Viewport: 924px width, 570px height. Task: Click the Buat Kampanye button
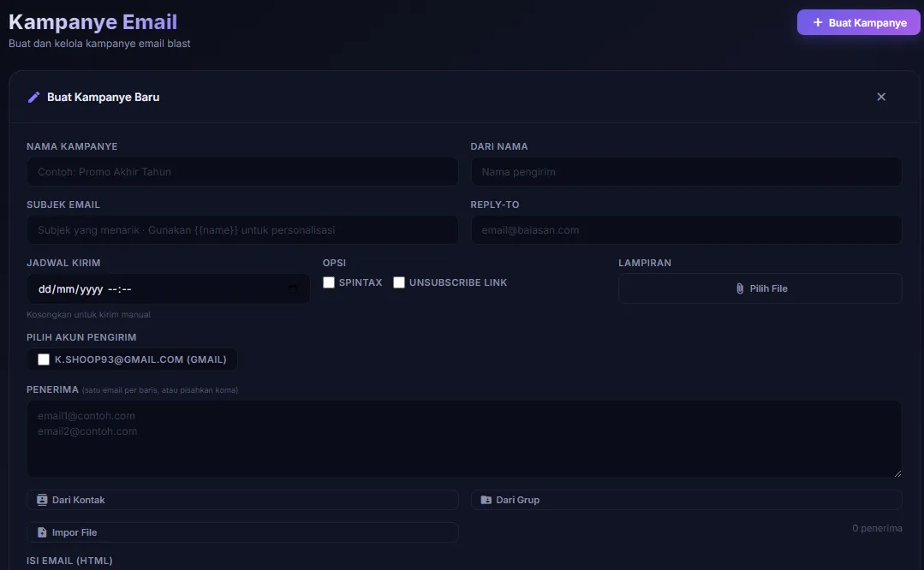tap(858, 22)
